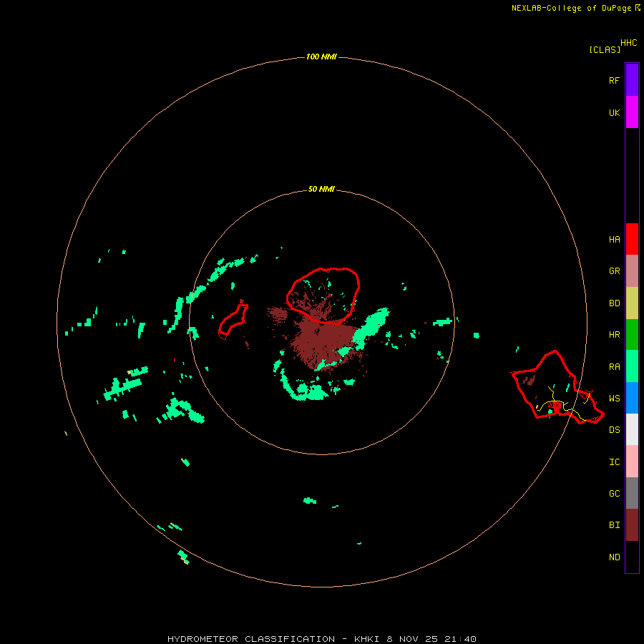Click the RF legend label
This screenshot has height=644, width=644.
pyautogui.click(x=614, y=80)
